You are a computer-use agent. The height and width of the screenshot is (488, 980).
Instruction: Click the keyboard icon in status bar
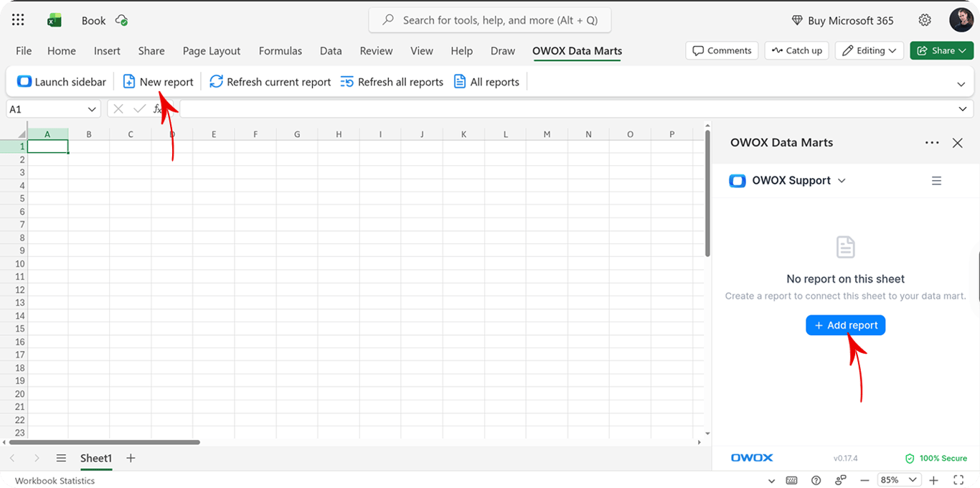click(791, 480)
